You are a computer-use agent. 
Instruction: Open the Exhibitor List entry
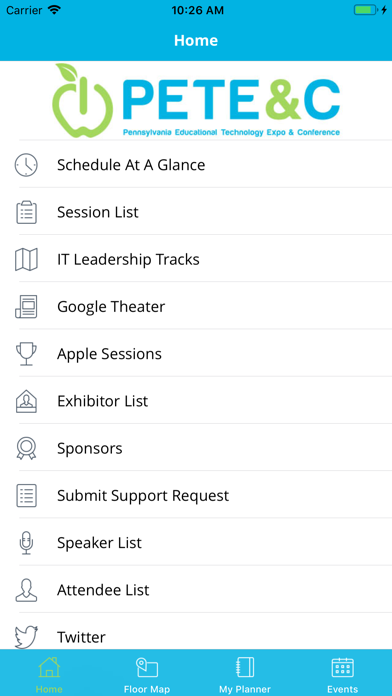coord(196,401)
